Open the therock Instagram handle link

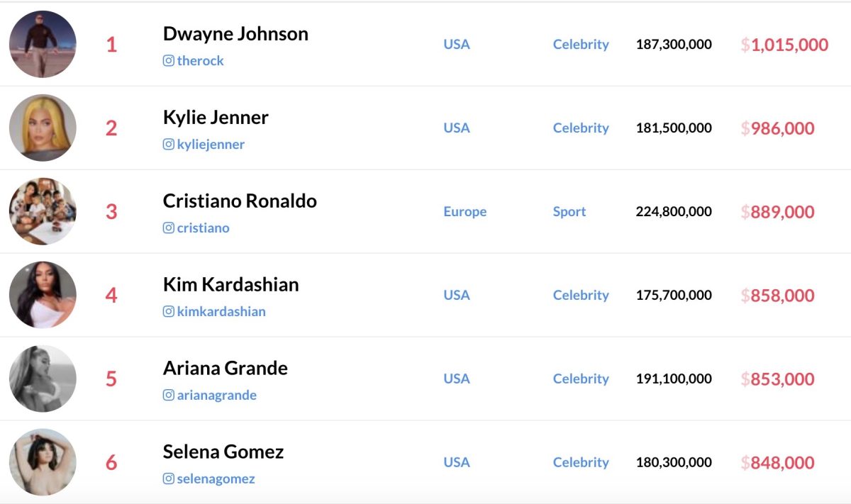[201, 61]
